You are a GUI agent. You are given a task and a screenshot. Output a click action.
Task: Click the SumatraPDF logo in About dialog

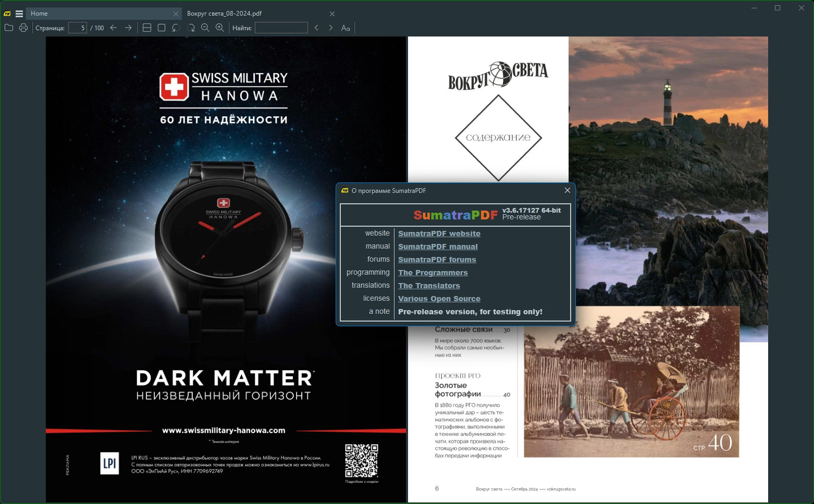(455, 215)
